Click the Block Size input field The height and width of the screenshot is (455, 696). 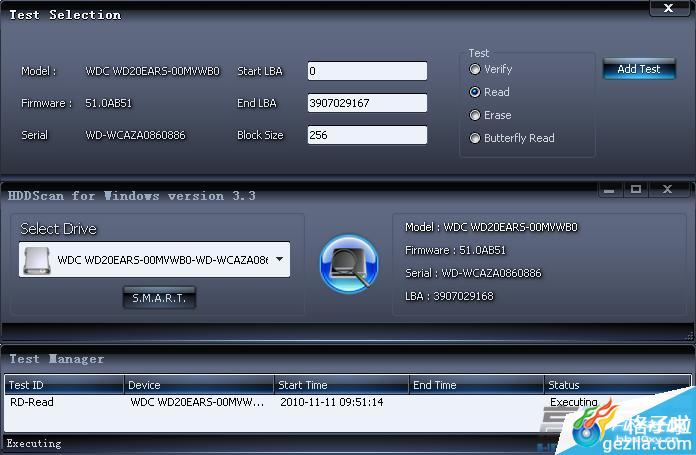click(x=368, y=135)
